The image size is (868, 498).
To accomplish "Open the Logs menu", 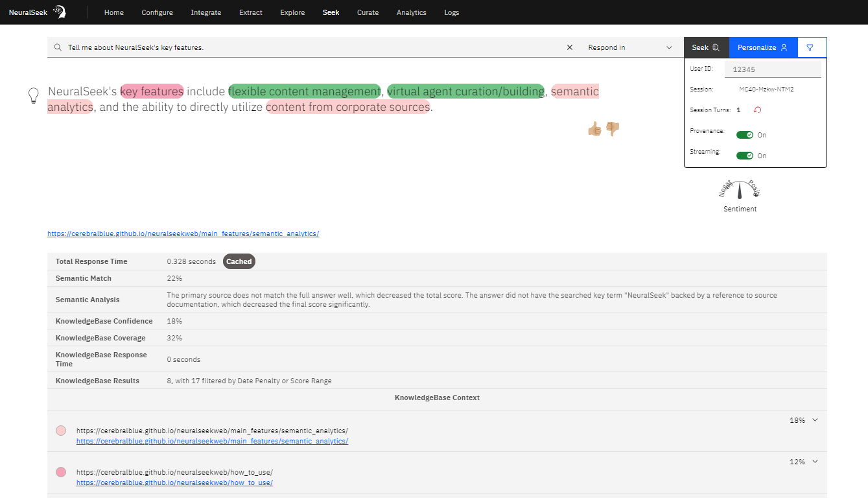I will tap(452, 12).
